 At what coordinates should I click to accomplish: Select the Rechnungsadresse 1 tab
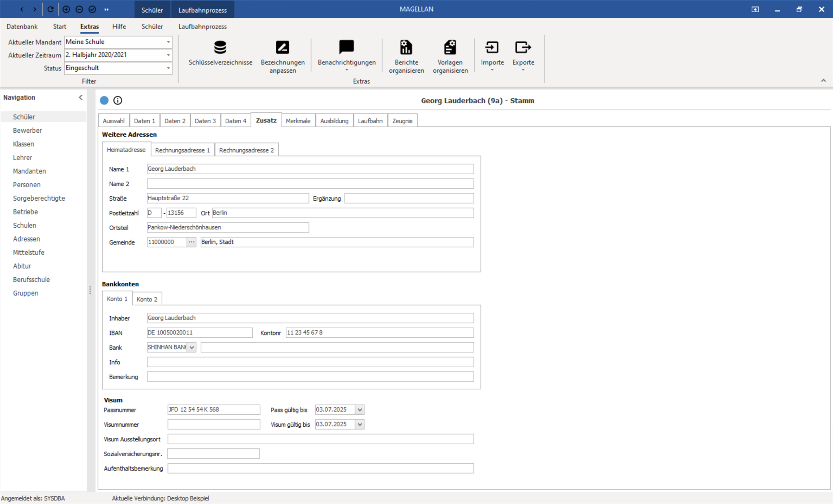[x=183, y=150]
